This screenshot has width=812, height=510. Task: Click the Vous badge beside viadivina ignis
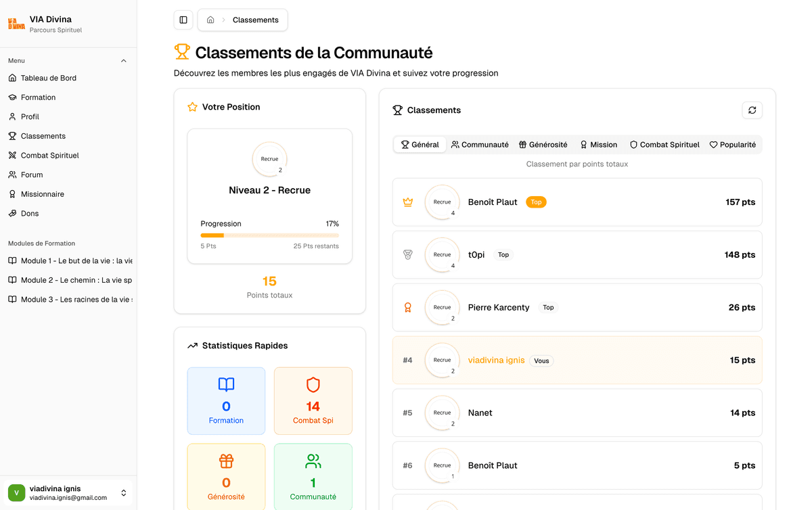pos(541,361)
